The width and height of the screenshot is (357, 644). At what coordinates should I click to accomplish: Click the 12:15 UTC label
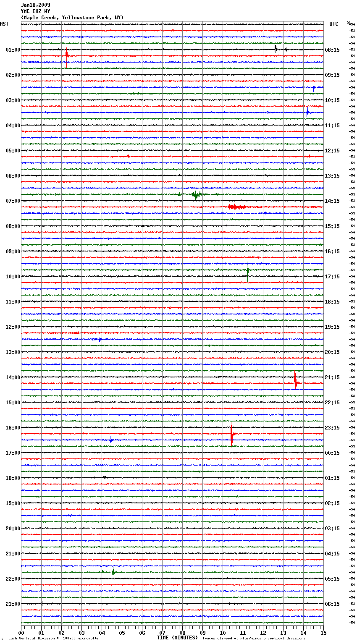click(x=332, y=151)
